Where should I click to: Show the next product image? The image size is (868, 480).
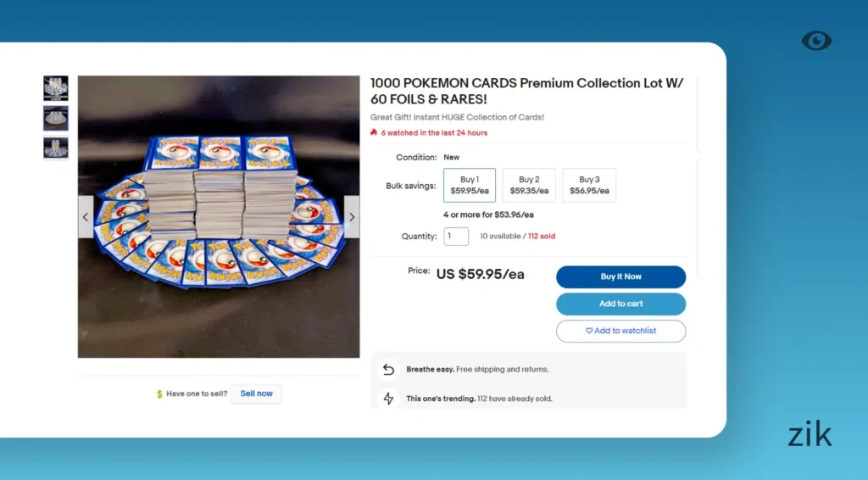[x=352, y=217]
